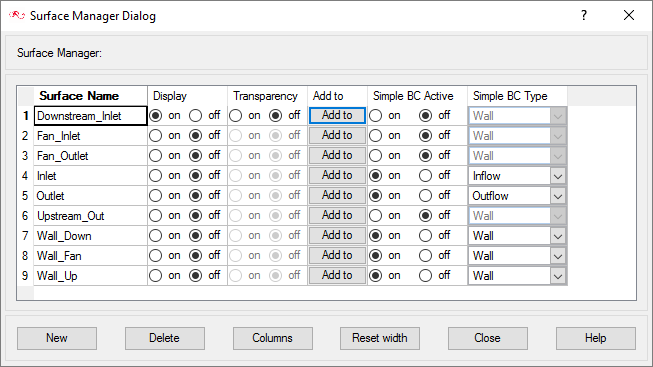653x367 pixels.
Task: Enable Simple BC Active for Upstream_Out
Action: click(x=375, y=215)
